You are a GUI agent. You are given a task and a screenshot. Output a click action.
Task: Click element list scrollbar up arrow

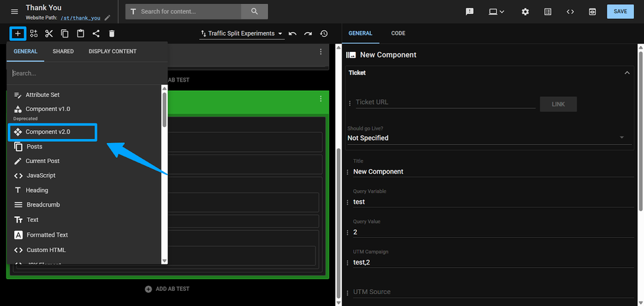pos(164,88)
